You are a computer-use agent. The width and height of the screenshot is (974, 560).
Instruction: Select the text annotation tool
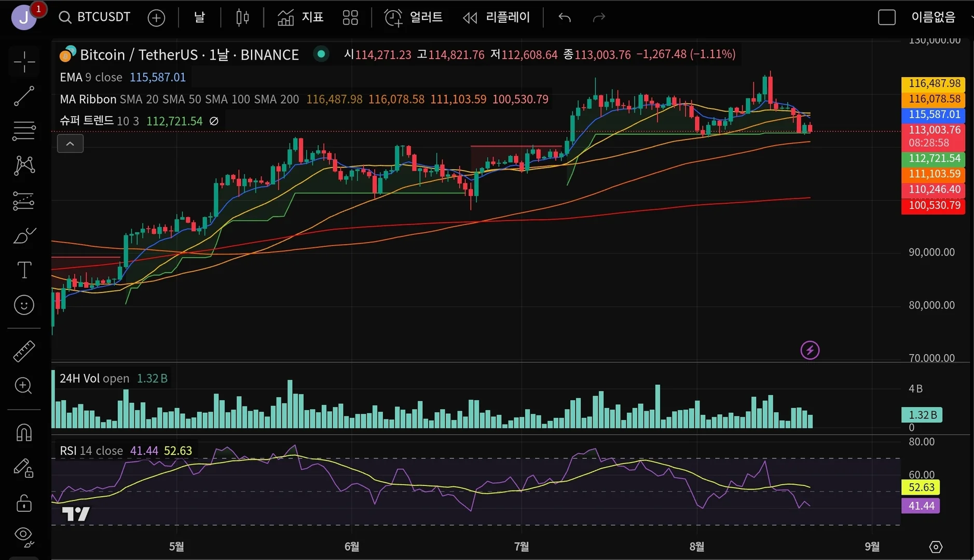24,270
